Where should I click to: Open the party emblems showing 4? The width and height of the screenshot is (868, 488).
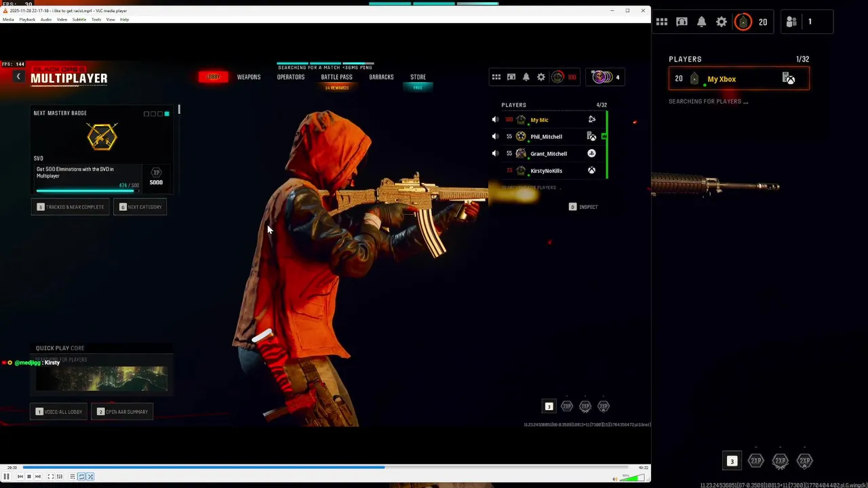[x=606, y=77]
